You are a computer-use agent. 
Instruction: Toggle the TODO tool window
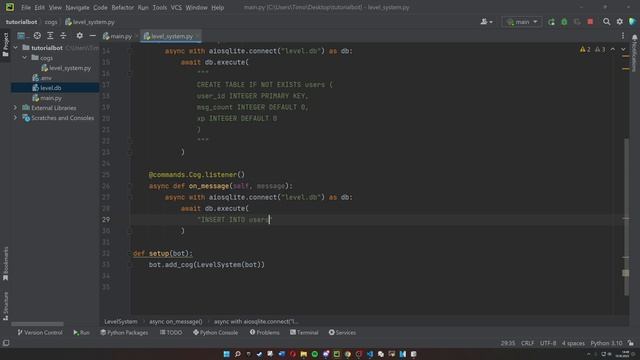(x=171, y=333)
